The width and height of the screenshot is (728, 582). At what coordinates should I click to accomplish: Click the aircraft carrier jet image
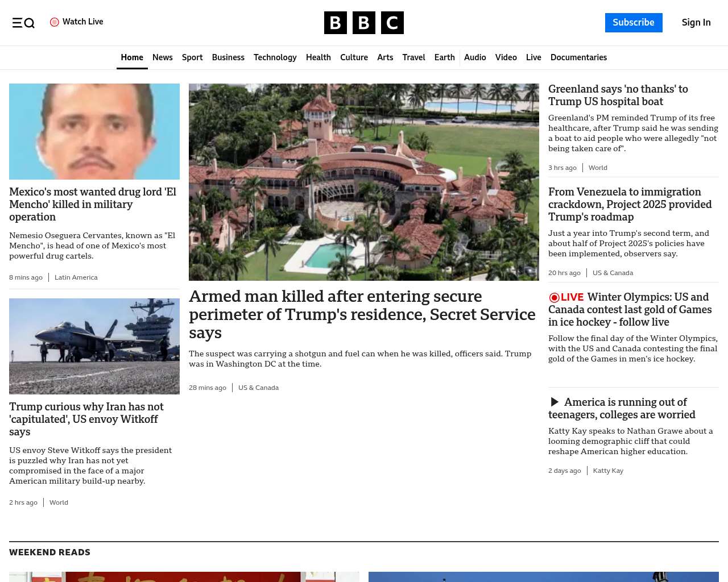(x=94, y=346)
